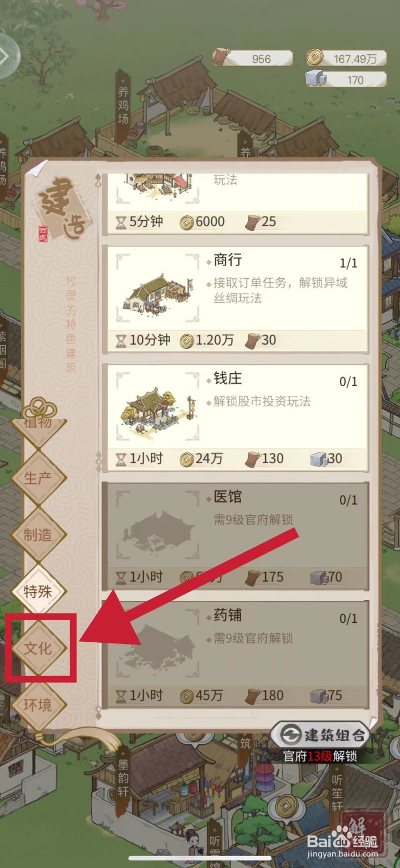Tap the locked 药铺 building entry

(236, 654)
